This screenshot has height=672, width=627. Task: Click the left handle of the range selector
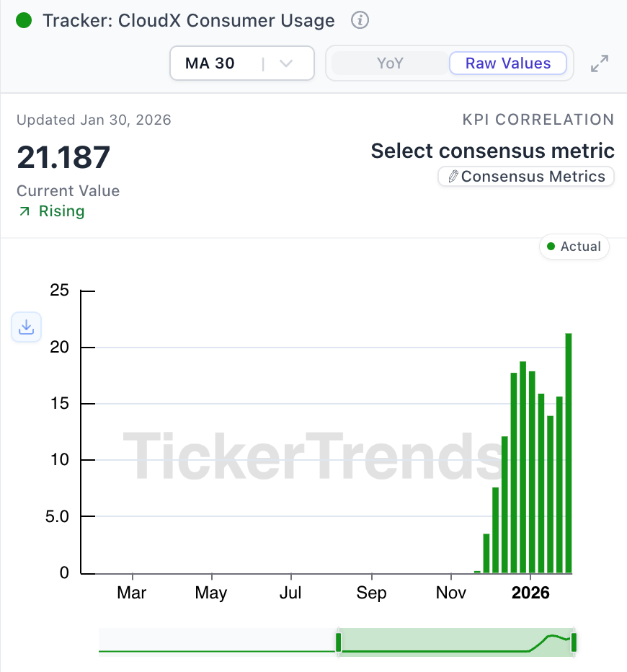[x=338, y=642]
